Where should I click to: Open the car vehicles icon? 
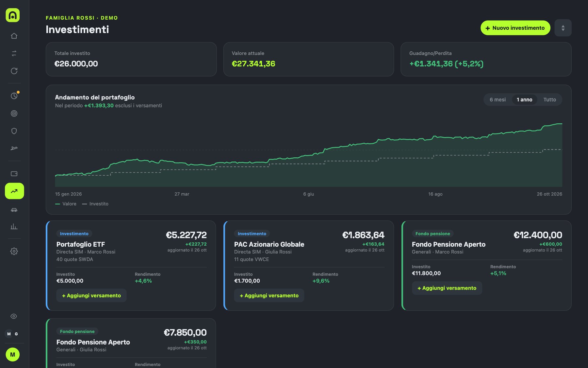[x=14, y=210]
